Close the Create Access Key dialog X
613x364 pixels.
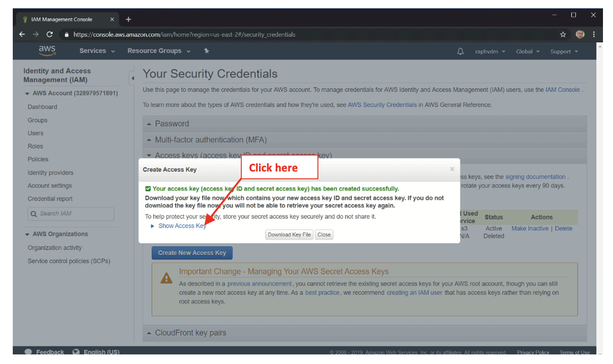pyautogui.click(x=452, y=169)
